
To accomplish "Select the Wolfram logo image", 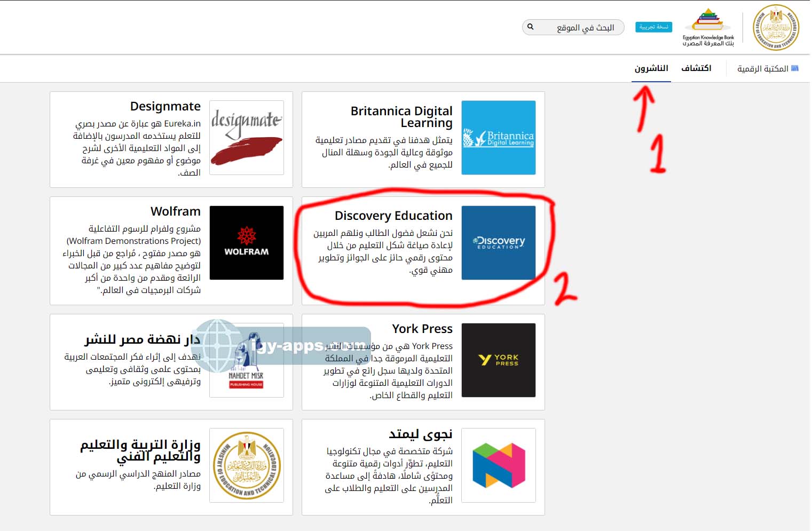I will pyautogui.click(x=246, y=243).
